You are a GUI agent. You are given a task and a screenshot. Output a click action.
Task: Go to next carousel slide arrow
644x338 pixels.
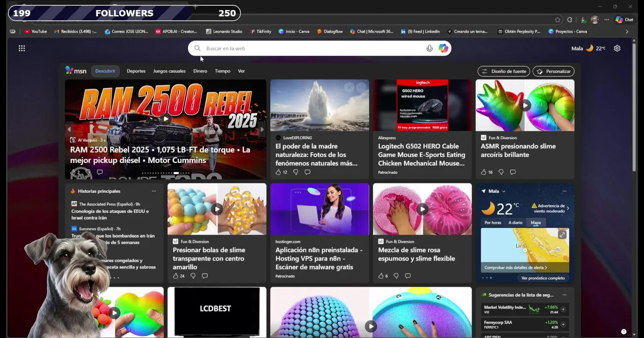[x=262, y=130]
